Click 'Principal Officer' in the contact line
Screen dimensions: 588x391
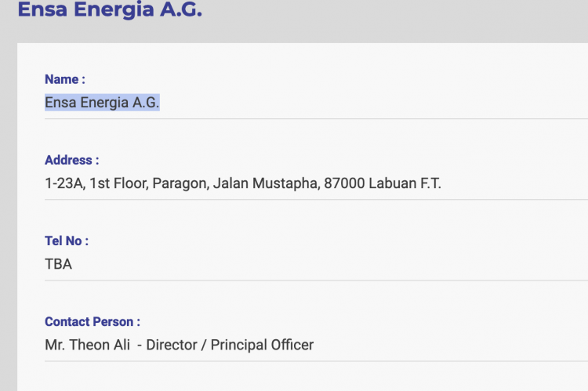[x=262, y=345]
